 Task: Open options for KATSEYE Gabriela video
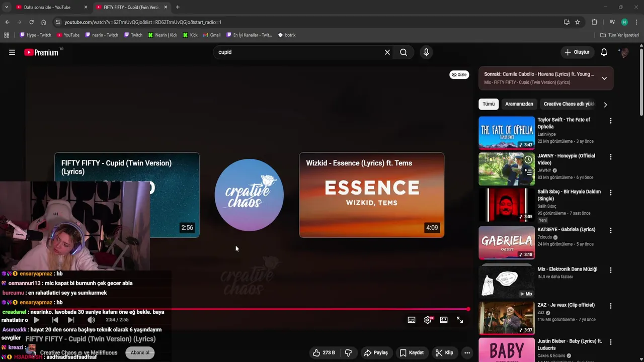[611, 230]
